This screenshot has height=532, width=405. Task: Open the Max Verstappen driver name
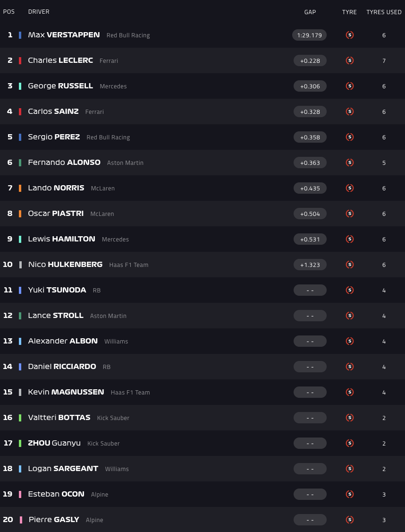tap(64, 35)
